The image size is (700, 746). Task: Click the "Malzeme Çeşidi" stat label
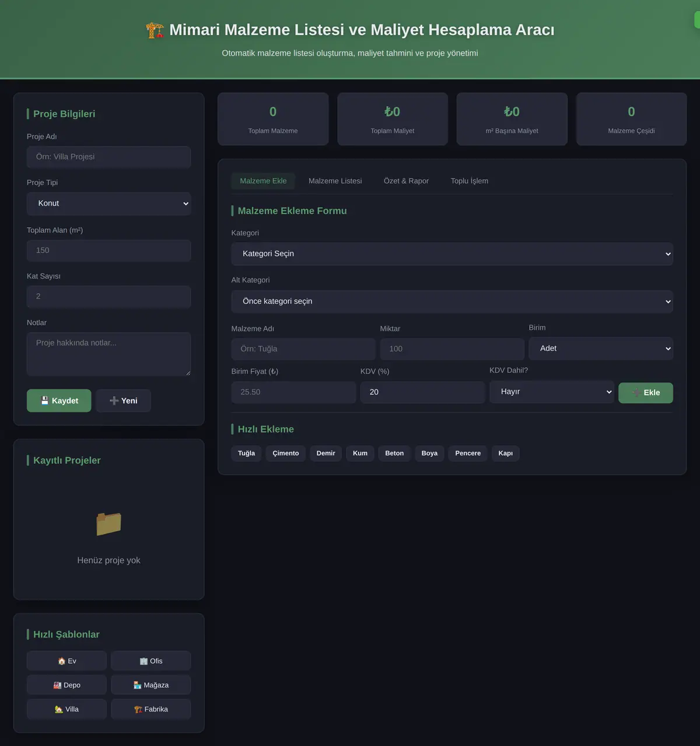coord(631,131)
